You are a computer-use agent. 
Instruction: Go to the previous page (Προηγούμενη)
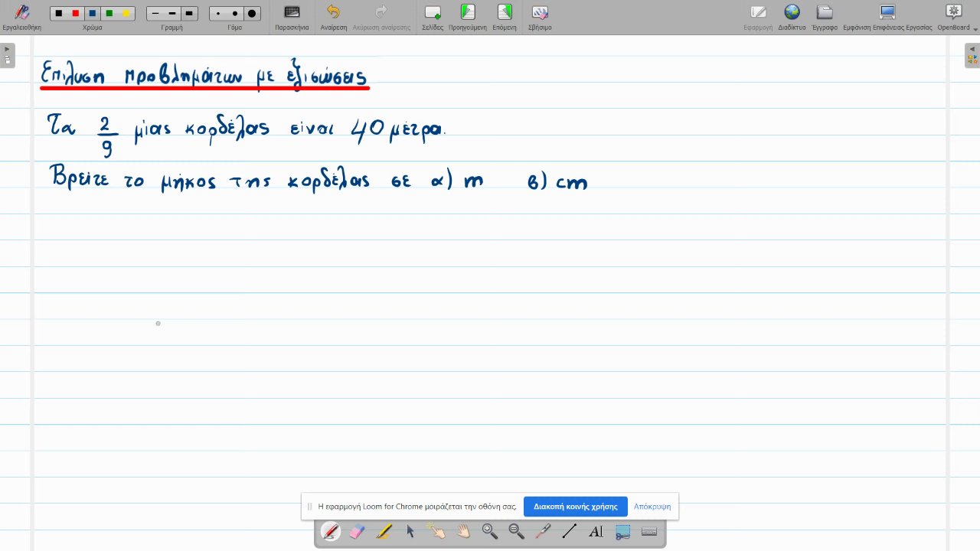click(468, 17)
